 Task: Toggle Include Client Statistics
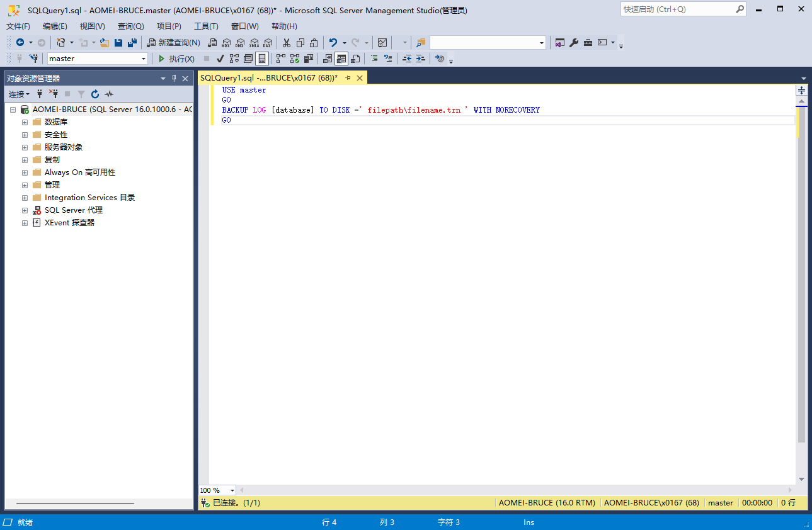coord(309,59)
